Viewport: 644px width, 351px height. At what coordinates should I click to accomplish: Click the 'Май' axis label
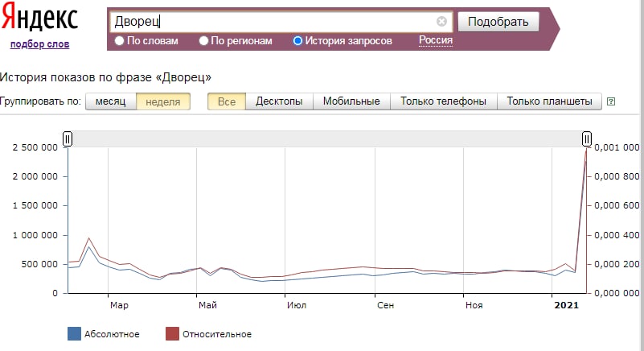click(x=207, y=305)
